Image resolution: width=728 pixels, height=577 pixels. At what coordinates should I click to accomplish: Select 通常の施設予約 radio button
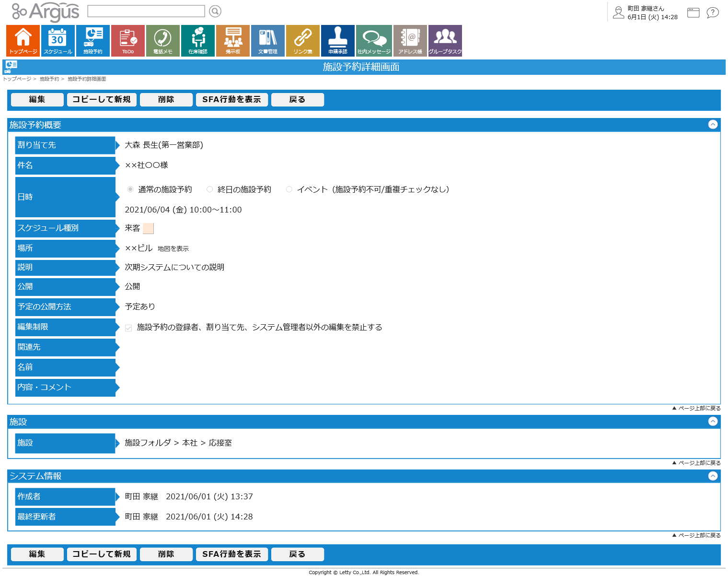point(130,189)
